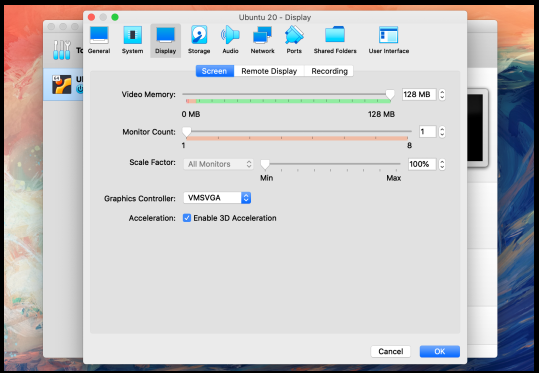Viewport: 539px width, 373px height.
Task: Open the System settings section
Action: pos(132,41)
